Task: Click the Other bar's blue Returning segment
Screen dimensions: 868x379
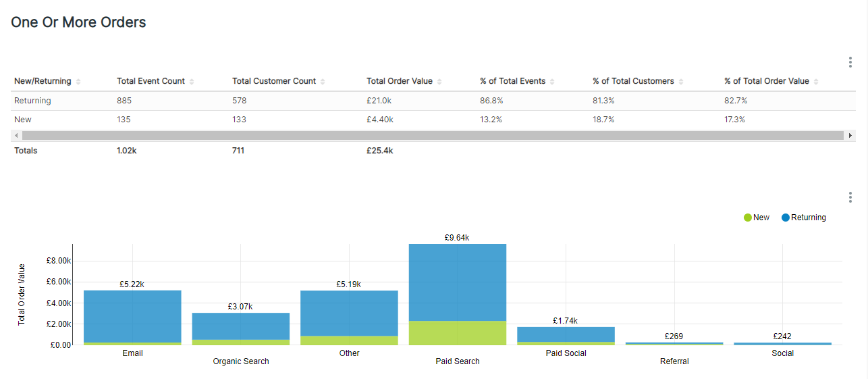Action: click(x=349, y=313)
